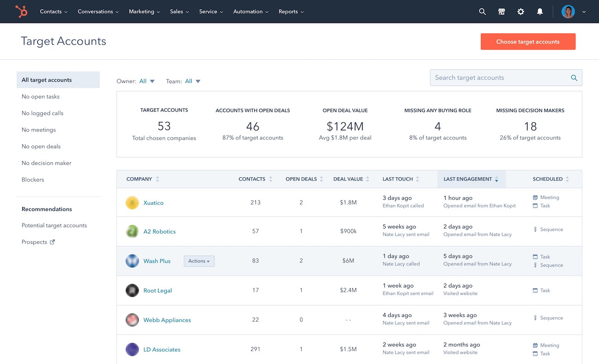Open the Meeting icon scheduled for Xuatico
The height and width of the screenshot is (364, 599).
tap(534, 197)
